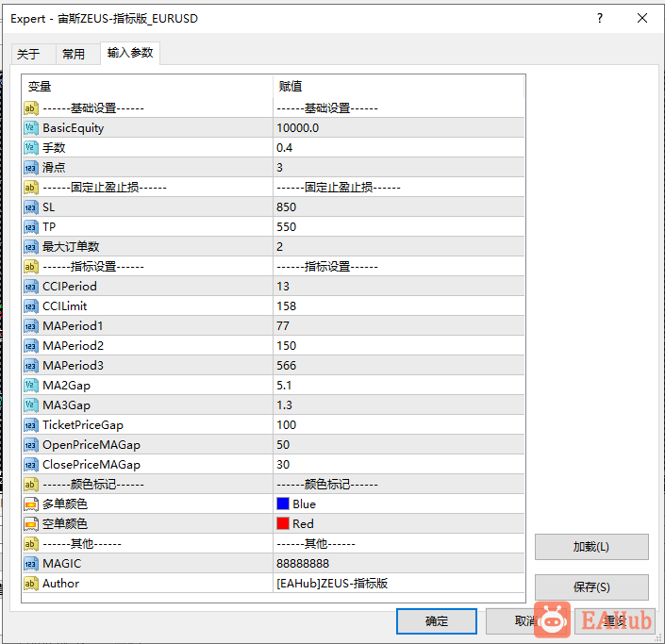Click the MAPeriod3 integer icon
Screen dimensions: 665x644
pyautogui.click(x=31, y=366)
